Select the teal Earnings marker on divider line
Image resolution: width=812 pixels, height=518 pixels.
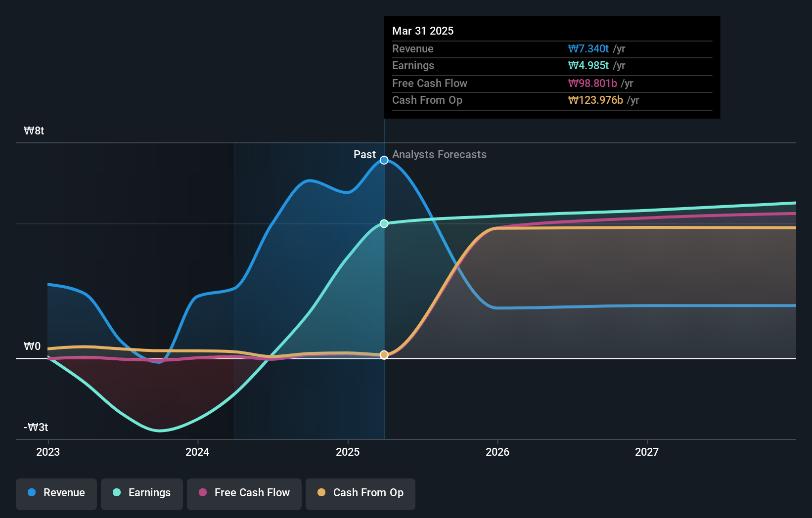pyautogui.click(x=384, y=223)
